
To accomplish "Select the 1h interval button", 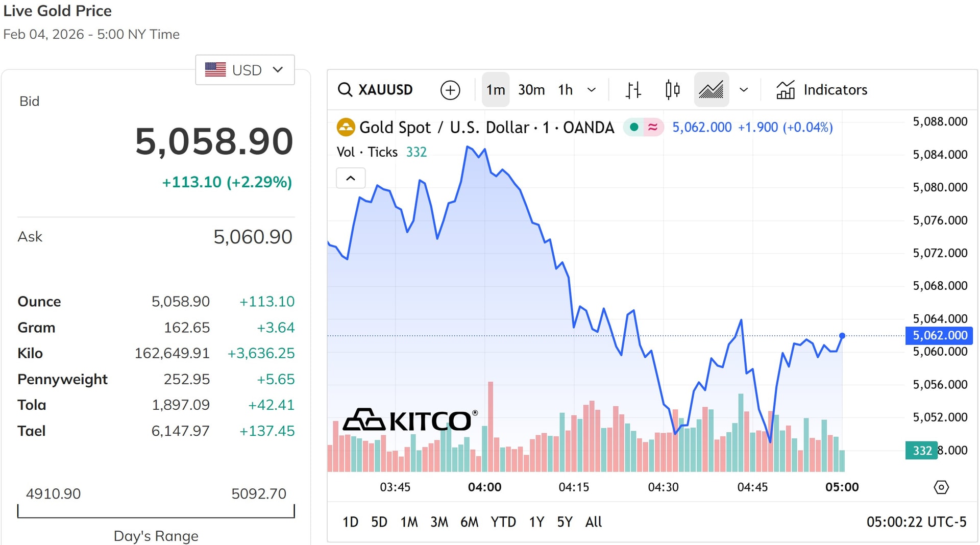I will [565, 90].
